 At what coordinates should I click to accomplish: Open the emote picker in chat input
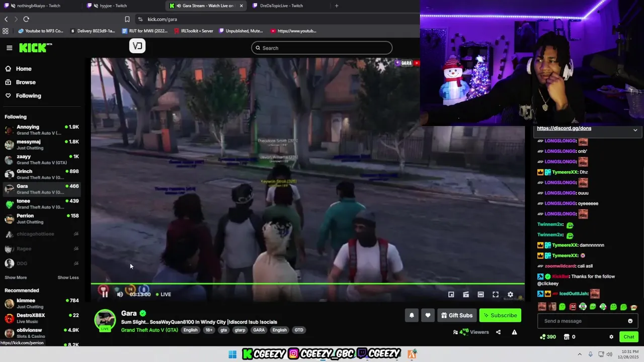tap(630, 321)
